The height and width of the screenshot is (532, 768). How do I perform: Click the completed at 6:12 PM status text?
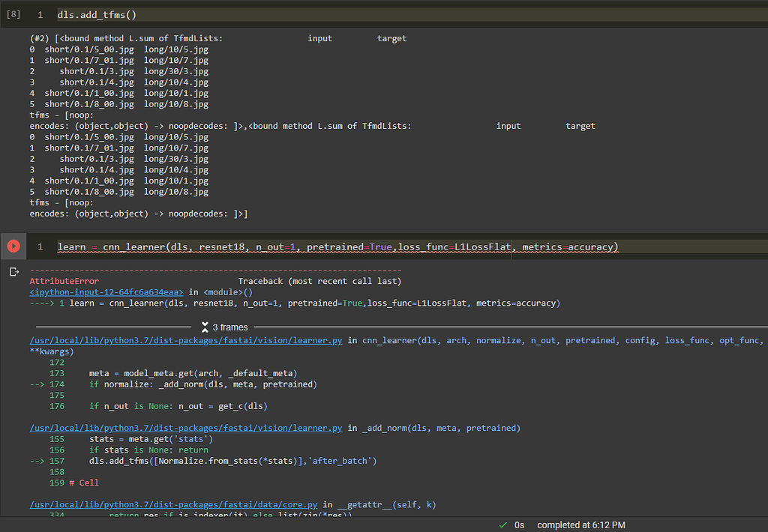(x=580, y=525)
